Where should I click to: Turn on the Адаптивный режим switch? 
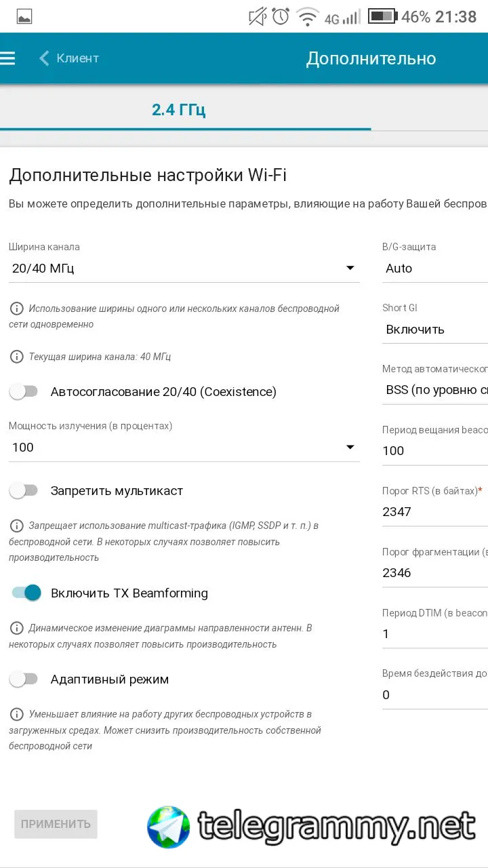pos(24,679)
